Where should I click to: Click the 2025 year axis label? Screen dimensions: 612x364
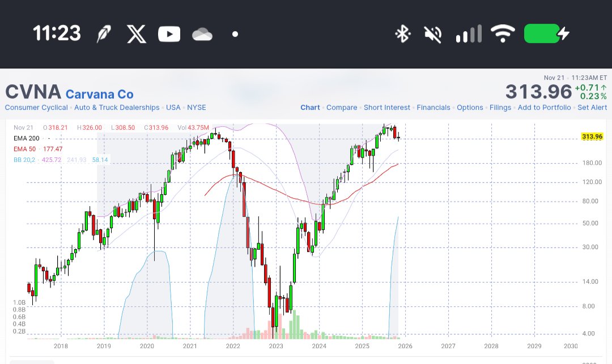click(x=362, y=346)
